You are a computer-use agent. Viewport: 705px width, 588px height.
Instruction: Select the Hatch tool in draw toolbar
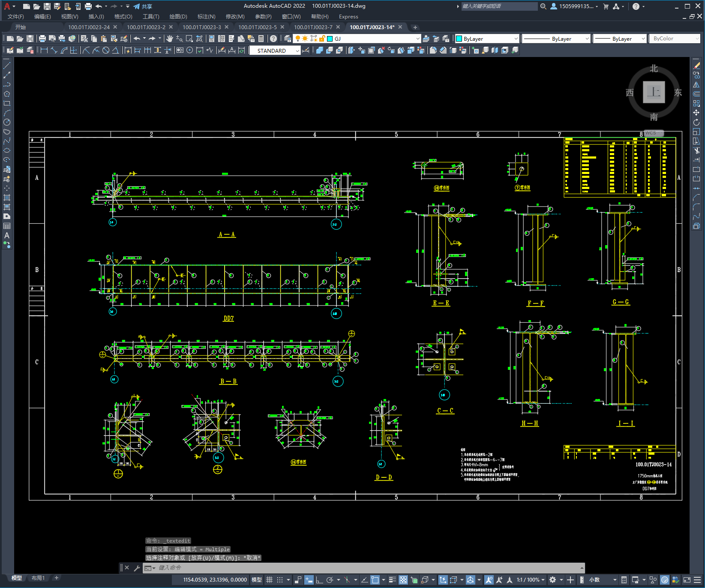7,198
